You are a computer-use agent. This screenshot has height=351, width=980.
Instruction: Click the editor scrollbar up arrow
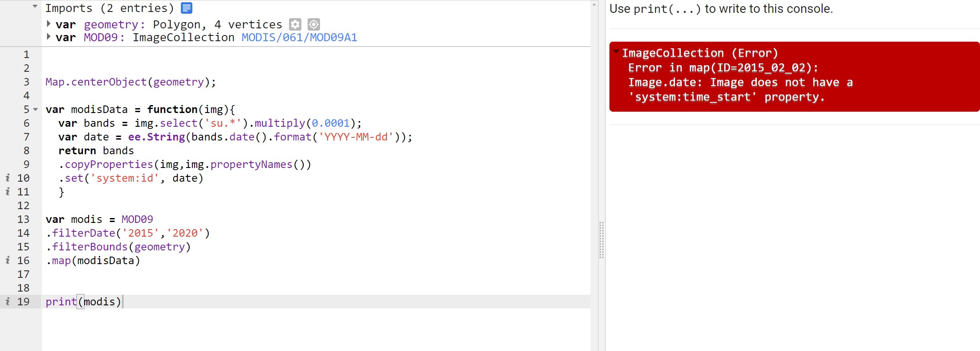[594, 4]
